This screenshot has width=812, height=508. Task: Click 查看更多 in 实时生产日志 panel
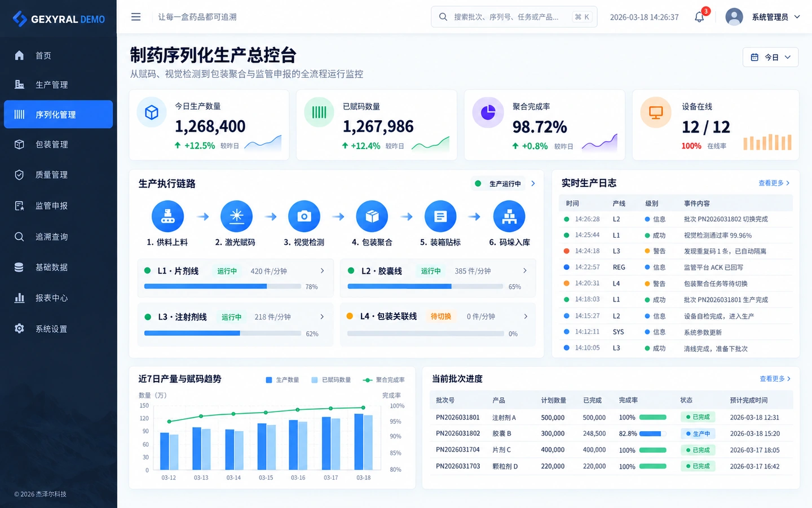coord(774,183)
